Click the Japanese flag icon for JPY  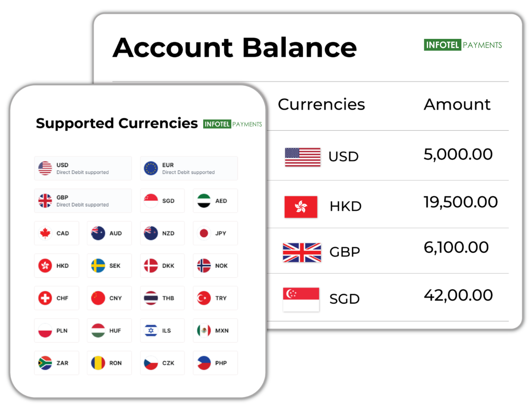pyautogui.click(x=204, y=233)
